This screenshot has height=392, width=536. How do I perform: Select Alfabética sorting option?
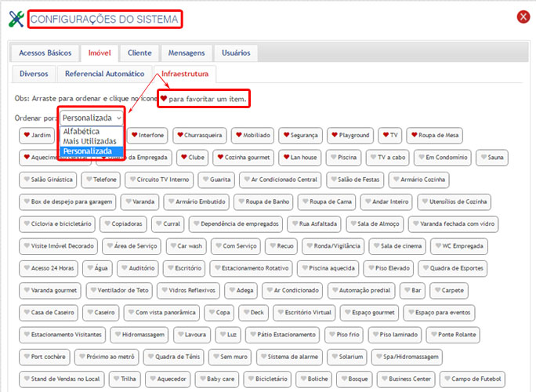(82, 131)
